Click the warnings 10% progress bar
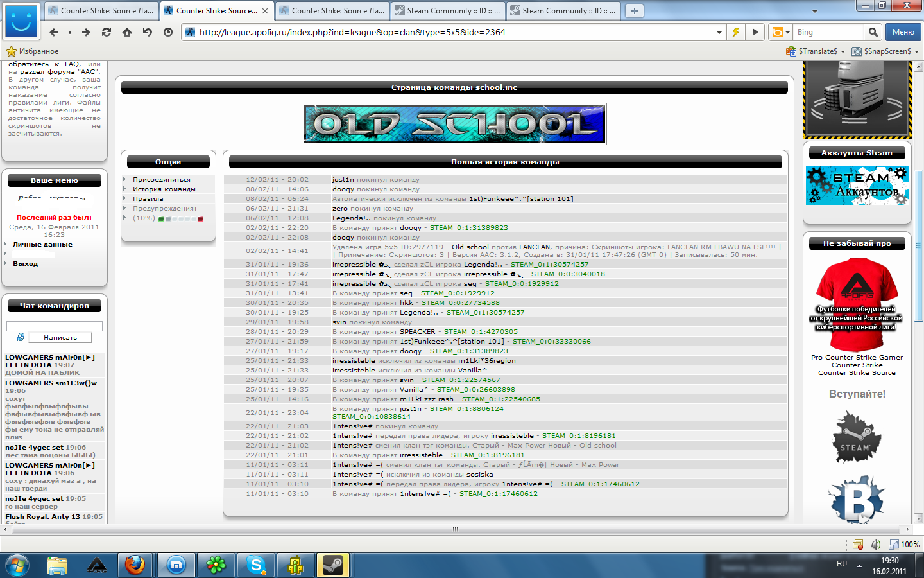The height and width of the screenshot is (578, 924). coord(181,219)
